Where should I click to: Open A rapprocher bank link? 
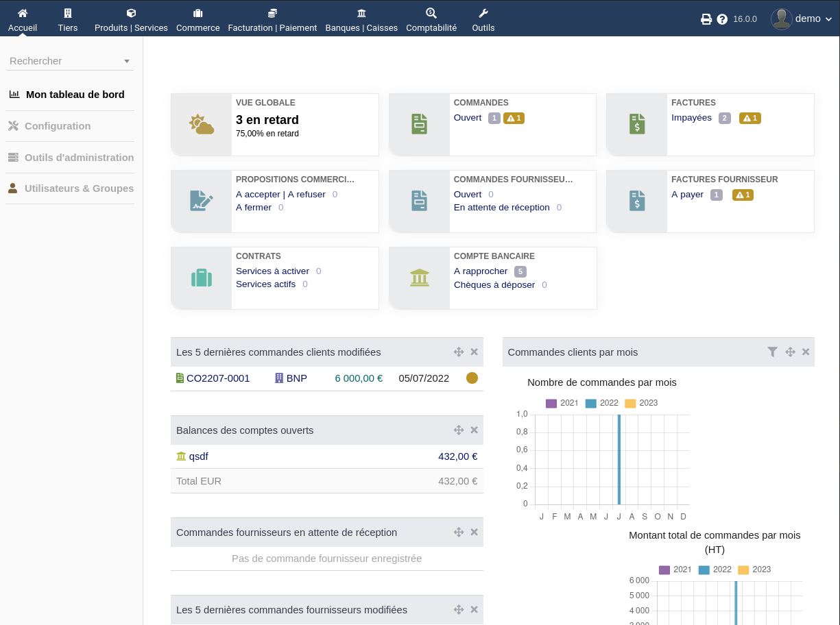[481, 271]
